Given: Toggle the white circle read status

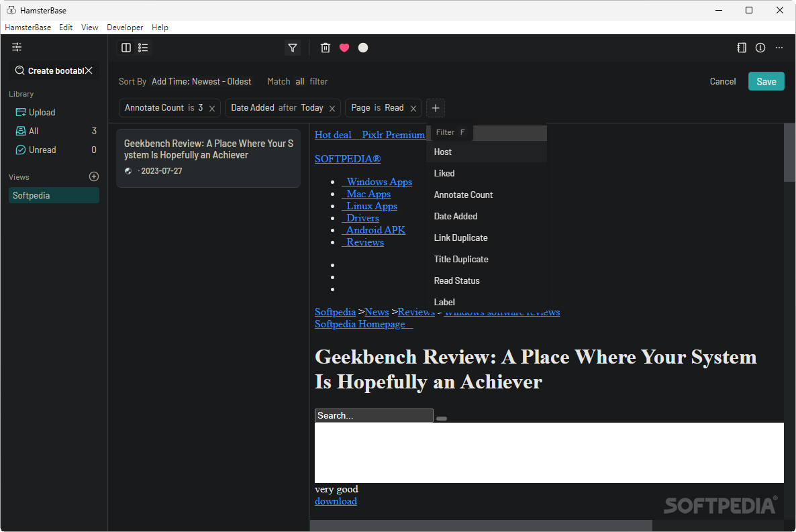Looking at the screenshot, I should [x=363, y=48].
